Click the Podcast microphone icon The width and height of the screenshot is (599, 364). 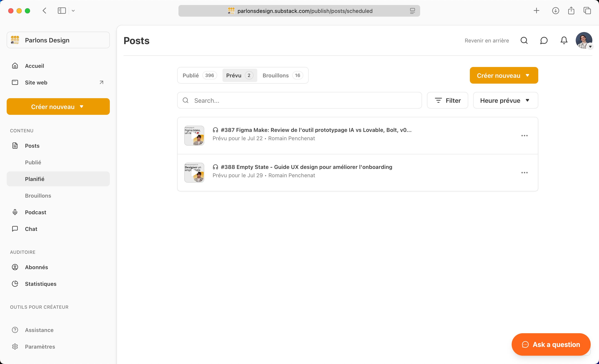[15, 212]
